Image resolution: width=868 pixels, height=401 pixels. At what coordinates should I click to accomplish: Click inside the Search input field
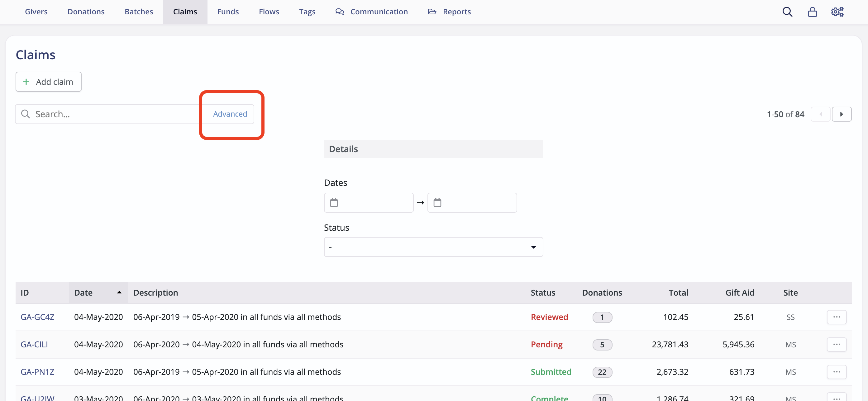101,114
